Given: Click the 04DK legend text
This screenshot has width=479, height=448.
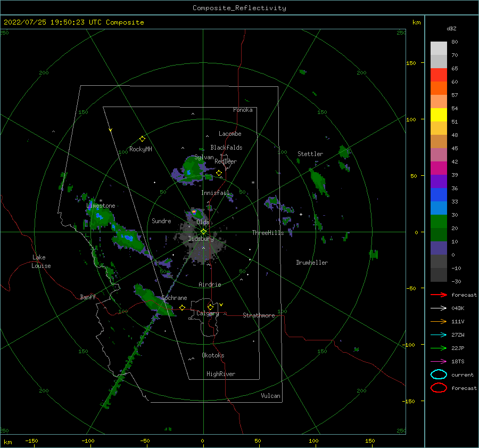Looking at the screenshot, I should 458,308.
